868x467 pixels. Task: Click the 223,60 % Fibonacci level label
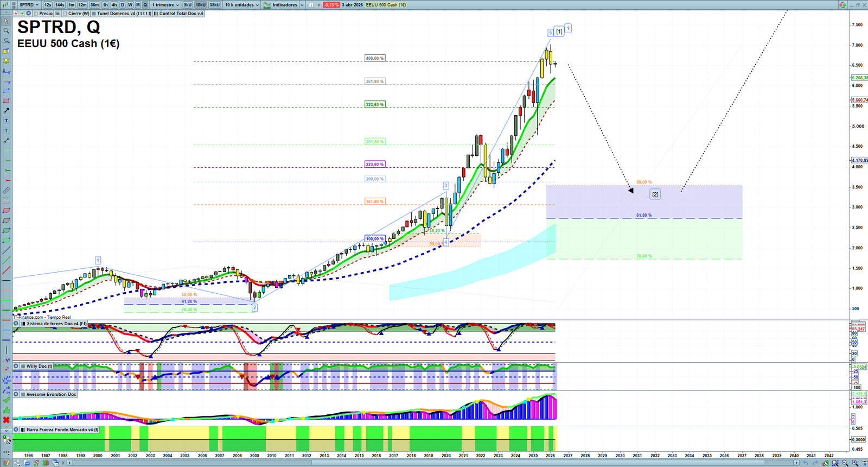(375, 164)
